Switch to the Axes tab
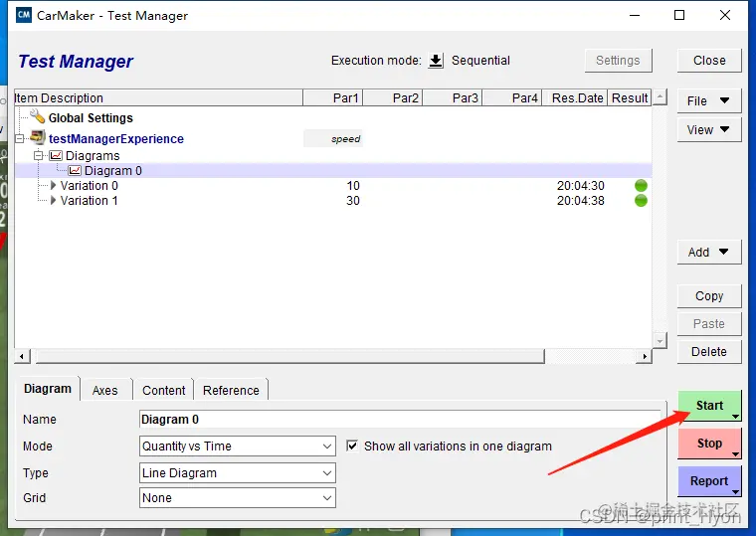 pyautogui.click(x=105, y=391)
